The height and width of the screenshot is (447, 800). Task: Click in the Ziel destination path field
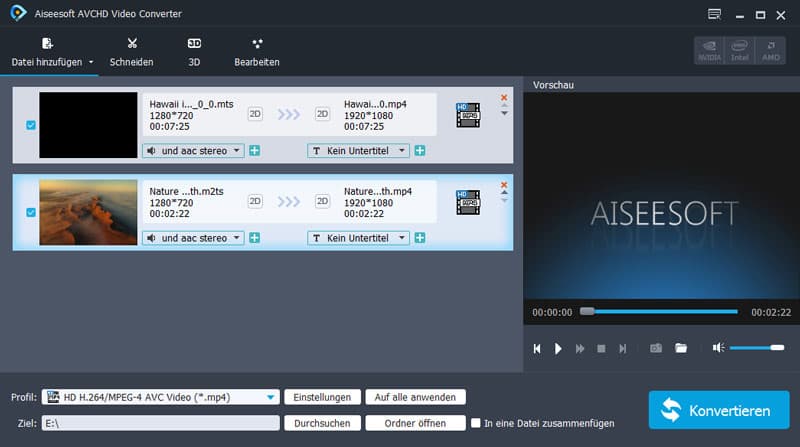(x=160, y=423)
